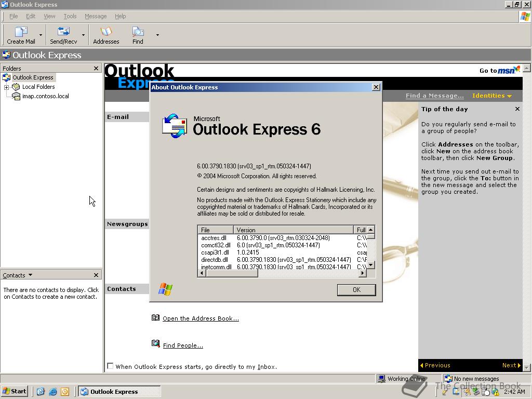
Task: Click Find People link
Action: click(183, 345)
